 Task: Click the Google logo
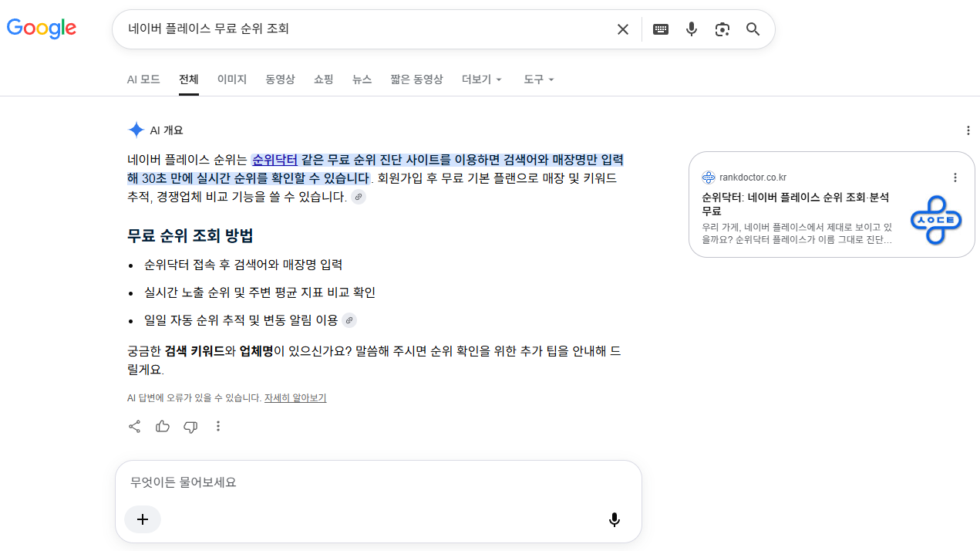pos(42,29)
